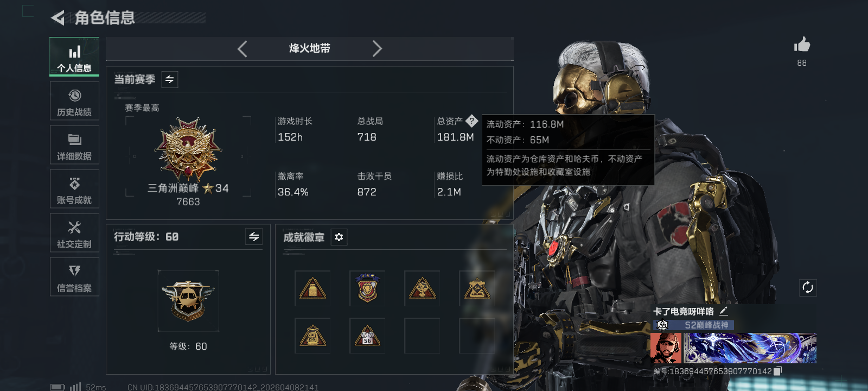Select the first achievement badge

coord(312,288)
